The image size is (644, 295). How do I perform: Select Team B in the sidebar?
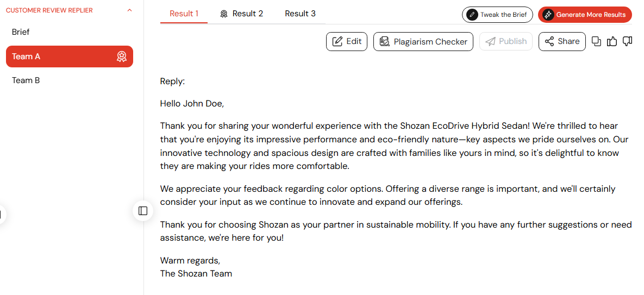point(70,80)
